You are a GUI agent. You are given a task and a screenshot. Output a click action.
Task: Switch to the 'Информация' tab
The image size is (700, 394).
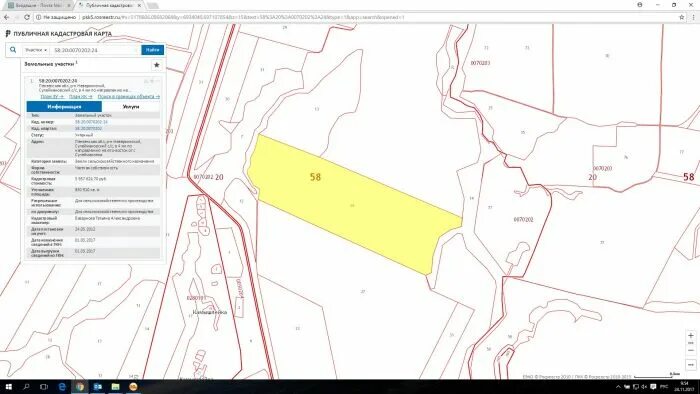pos(64,107)
